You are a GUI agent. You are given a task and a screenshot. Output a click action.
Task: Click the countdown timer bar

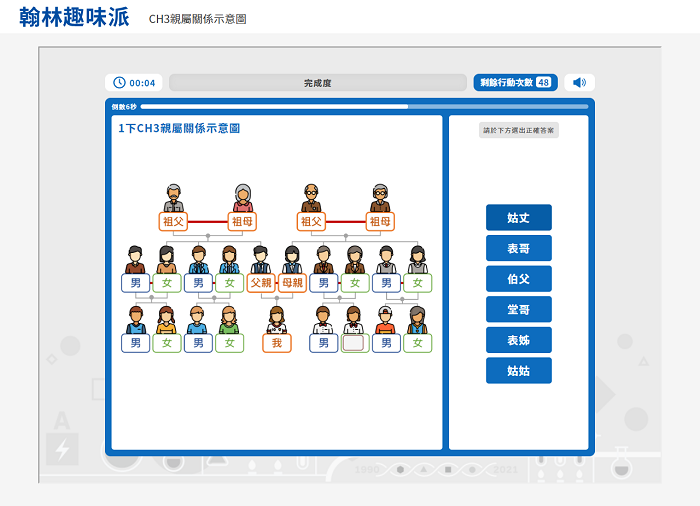pyautogui.click(x=364, y=106)
